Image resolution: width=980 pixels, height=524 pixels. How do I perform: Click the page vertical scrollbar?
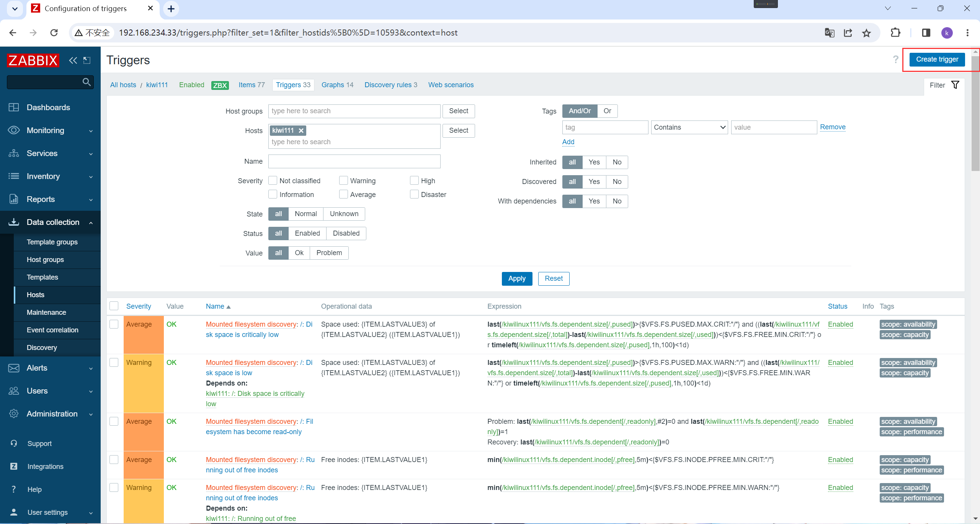[975, 113]
